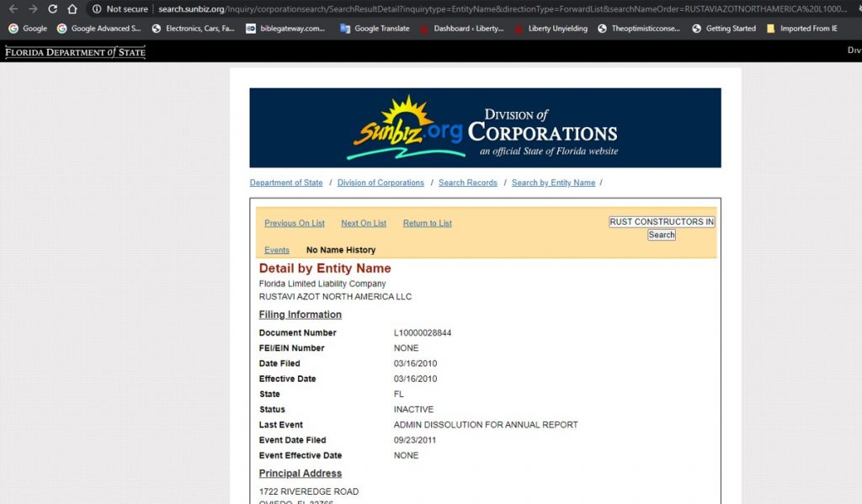Focus the browser address bar URL

click(x=503, y=8)
